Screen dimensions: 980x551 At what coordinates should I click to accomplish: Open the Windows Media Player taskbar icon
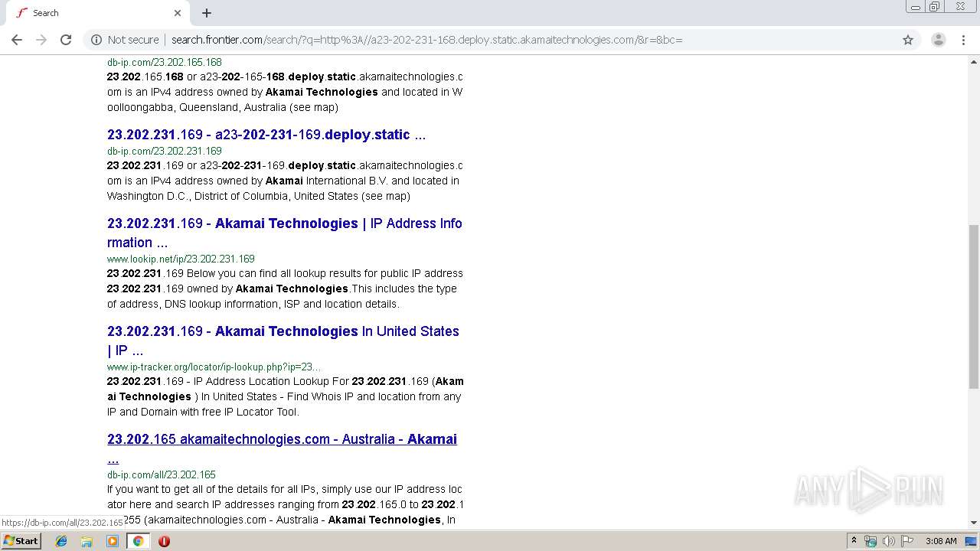[x=113, y=541]
